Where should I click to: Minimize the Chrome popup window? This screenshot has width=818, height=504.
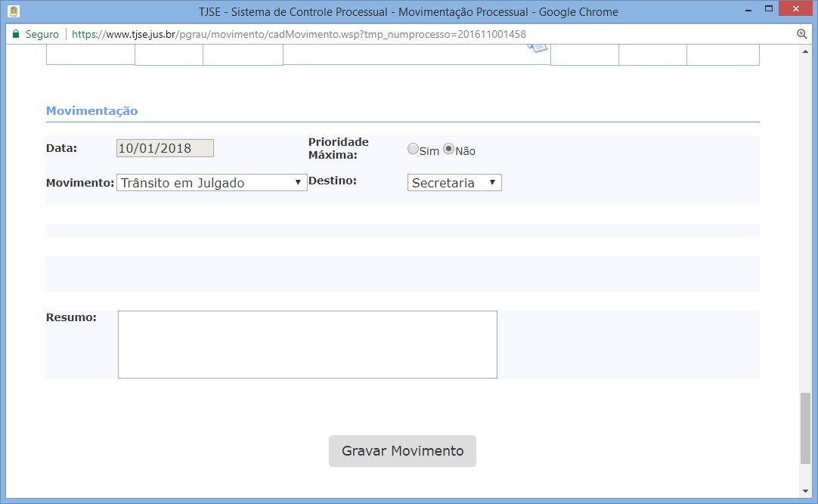(743, 11)
